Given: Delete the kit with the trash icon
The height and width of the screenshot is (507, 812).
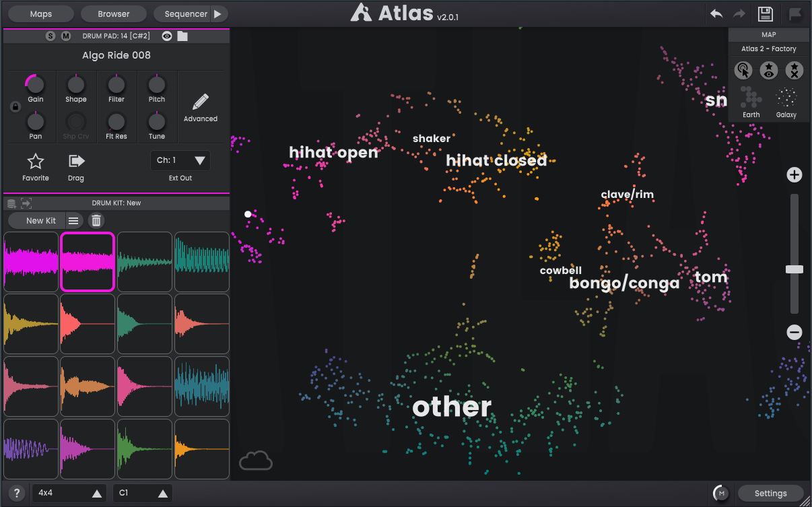Looking at the screenshot, I should tap(96, 220).
